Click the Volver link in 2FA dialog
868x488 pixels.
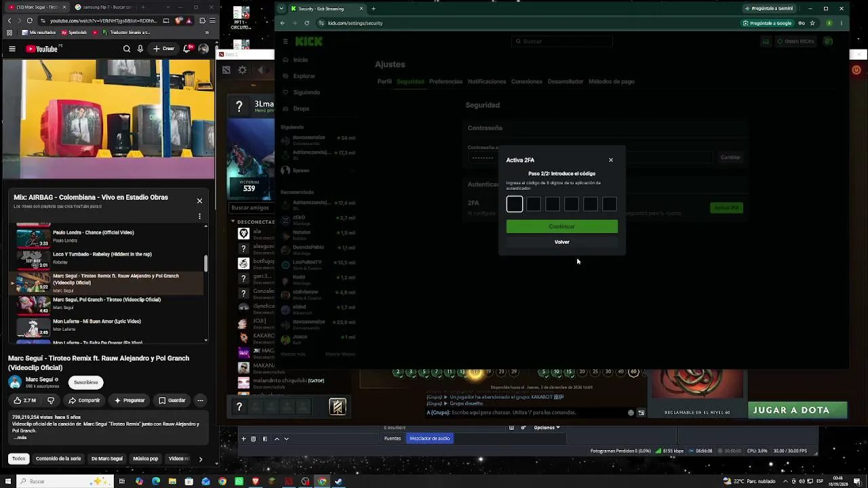click(561, 242)
